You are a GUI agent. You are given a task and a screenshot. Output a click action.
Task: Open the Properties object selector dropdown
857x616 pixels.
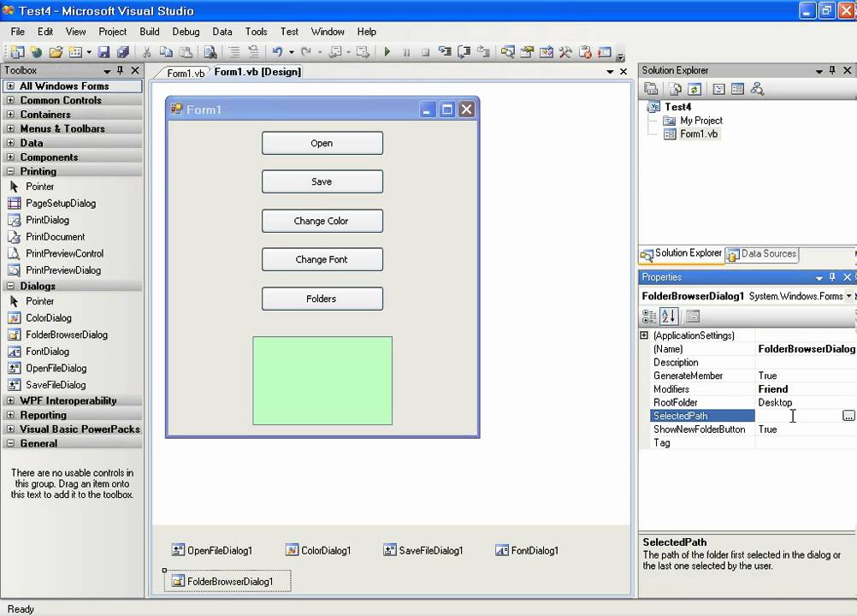(x=848, y=296)
